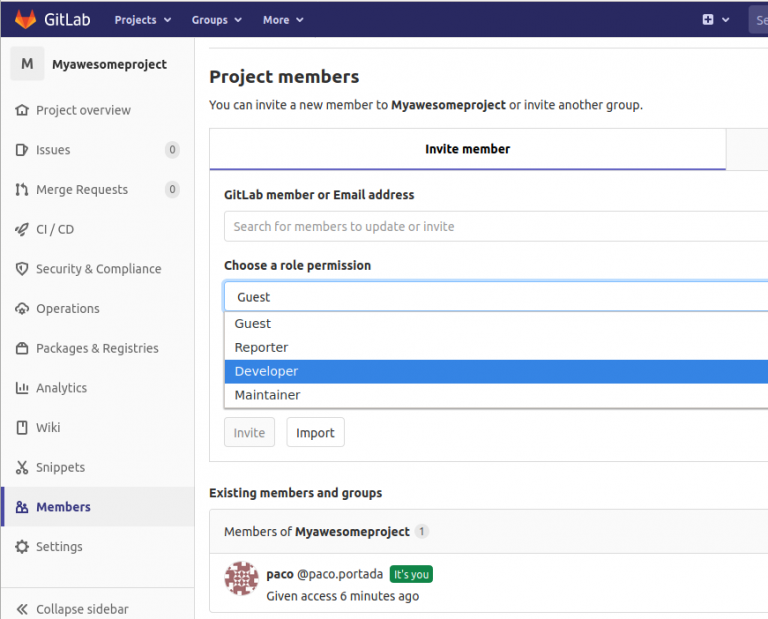Click the Project members heading

tap(284, 77)
